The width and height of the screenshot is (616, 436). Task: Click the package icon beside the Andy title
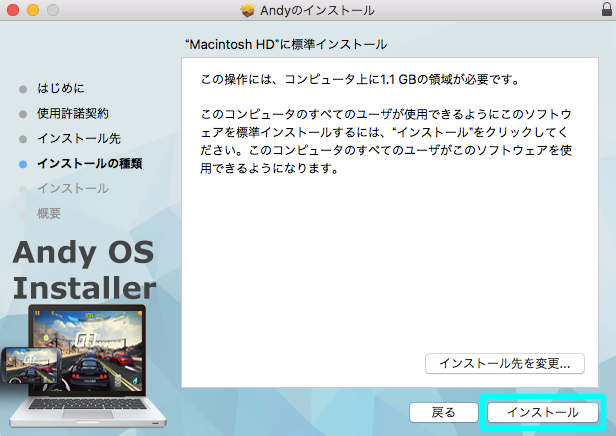pos(248,10)
